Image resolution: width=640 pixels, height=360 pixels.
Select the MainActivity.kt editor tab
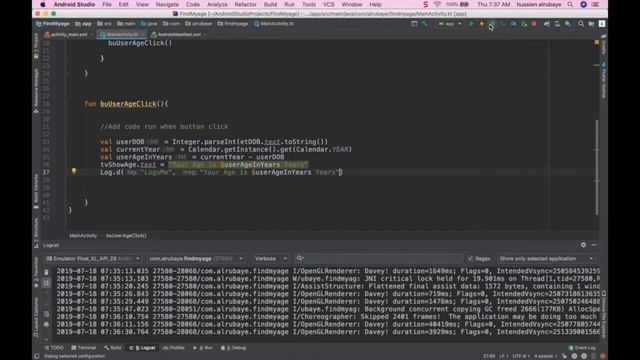(x=121, y=35)
